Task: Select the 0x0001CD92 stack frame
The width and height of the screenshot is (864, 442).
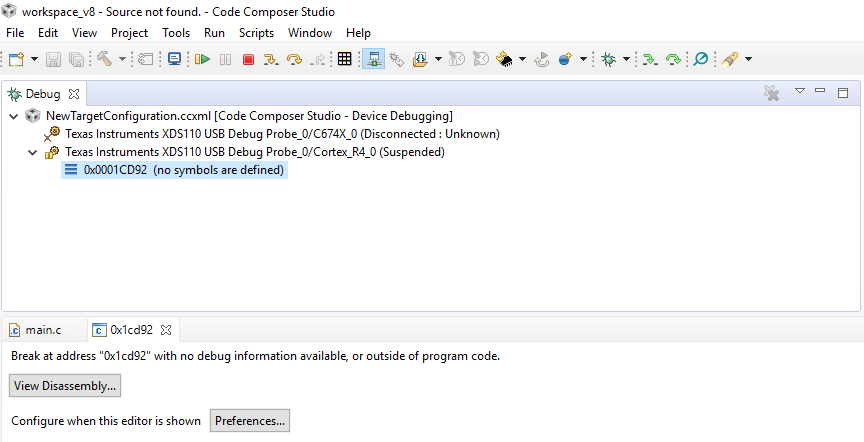Action: pos(174,170)
